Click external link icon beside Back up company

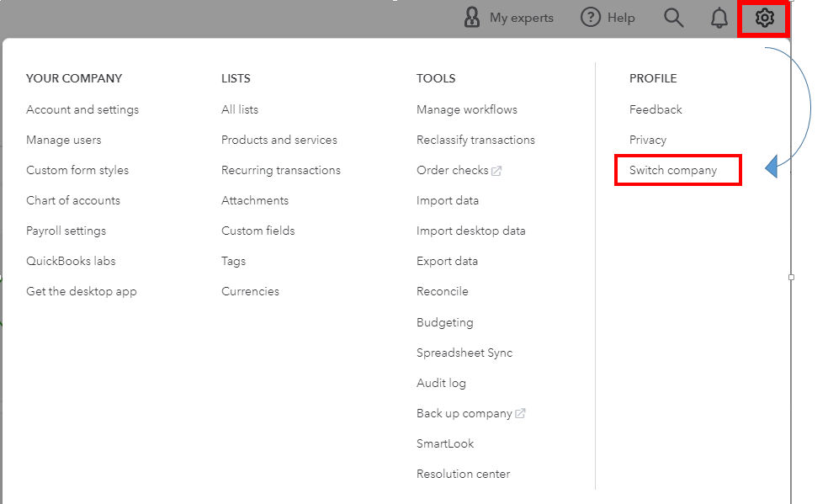point(520,414)
